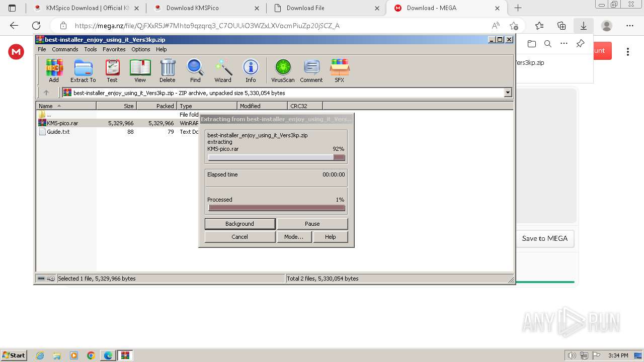Sort file list by Name column

(66, 106)
